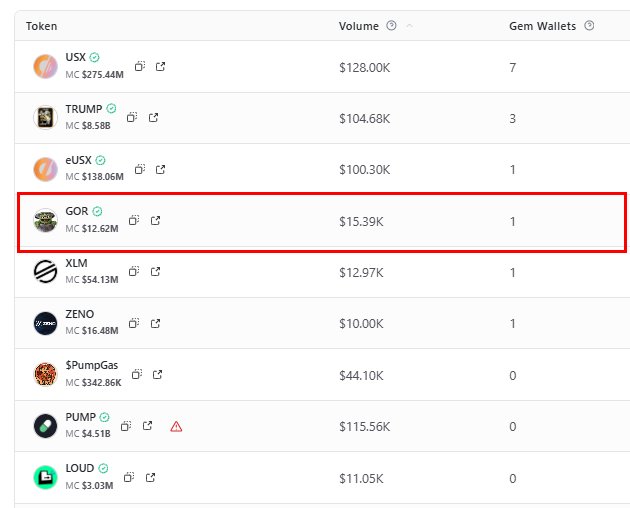
Task: Copy the ZENO token address
Action: [136, 323]
